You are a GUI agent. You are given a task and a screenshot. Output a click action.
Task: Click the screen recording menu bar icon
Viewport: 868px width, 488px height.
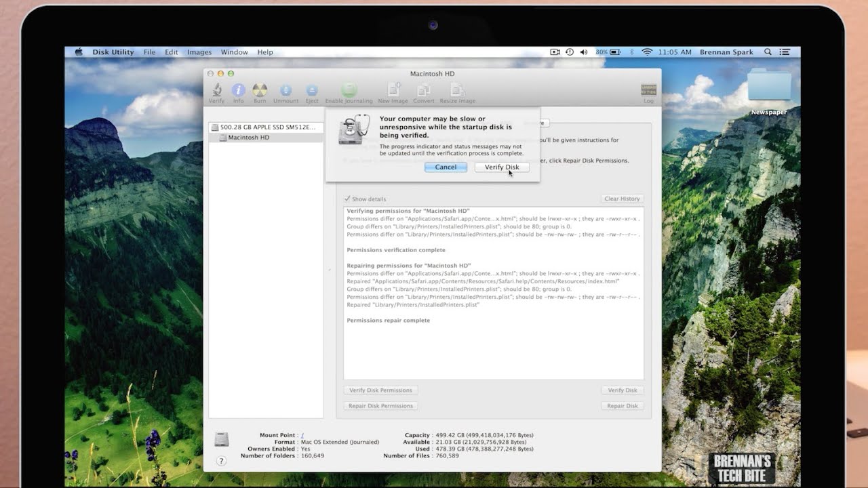[555, 52]
